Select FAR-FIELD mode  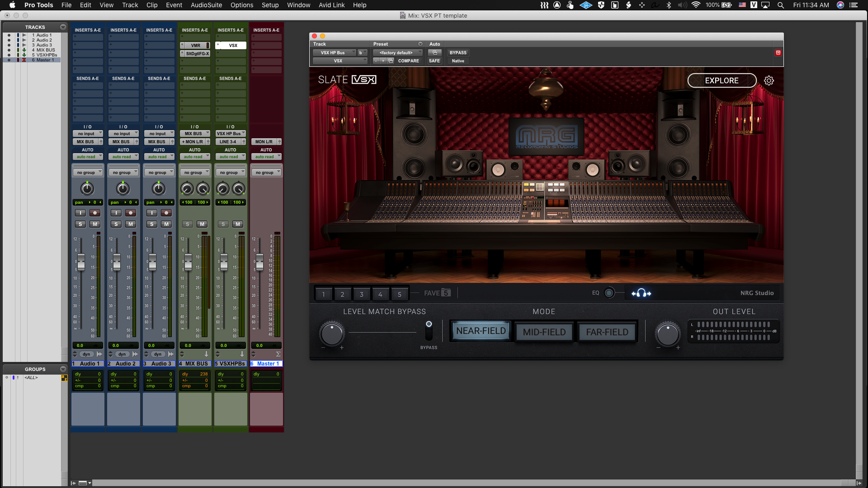pos(607,332)
